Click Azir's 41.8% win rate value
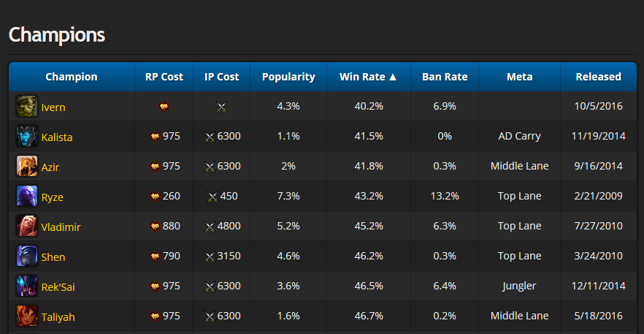 click(369, 166)
